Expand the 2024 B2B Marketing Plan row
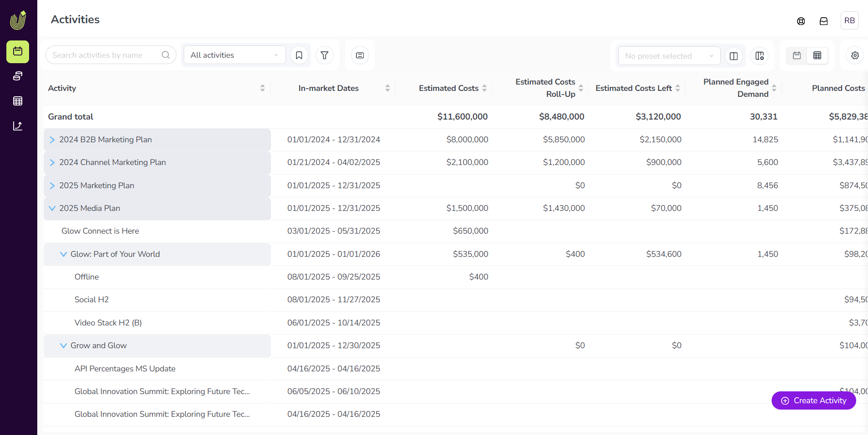Viewport: 868px width, 435px height. [52, 140]
